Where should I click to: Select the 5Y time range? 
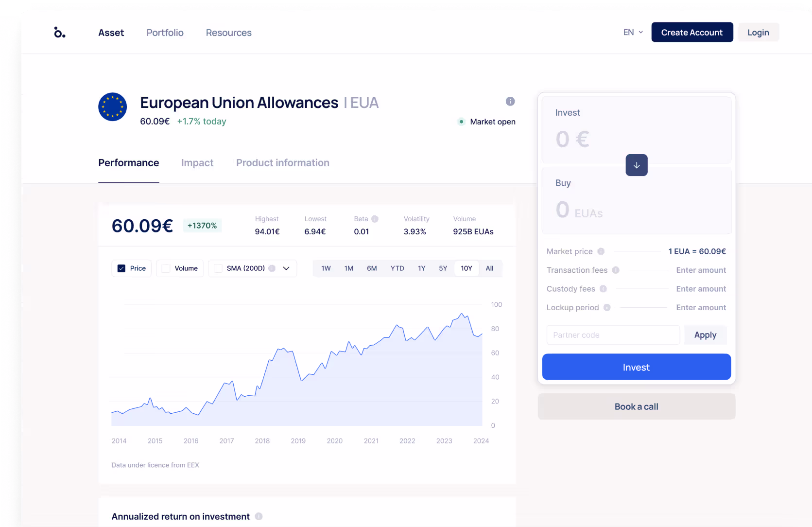[x=443, y=268]
